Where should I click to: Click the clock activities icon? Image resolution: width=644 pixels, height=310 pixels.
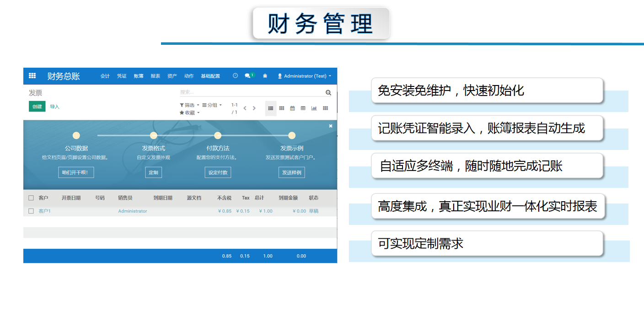235,76
